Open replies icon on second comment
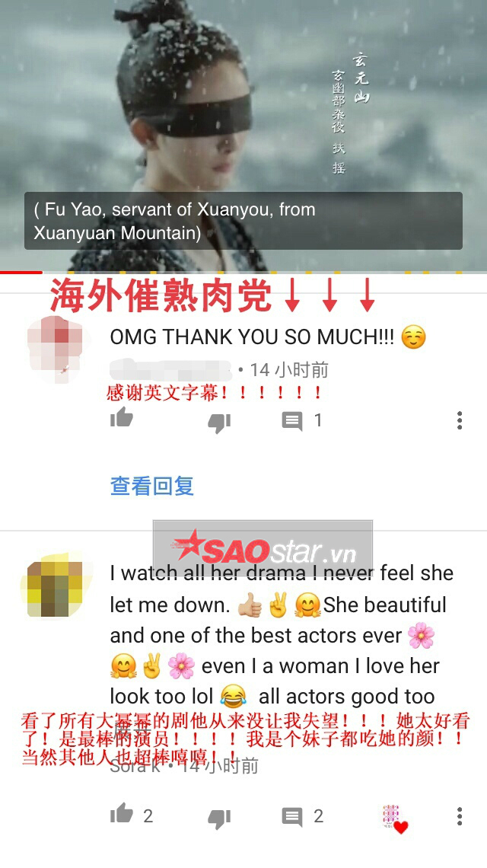The image size is (487, 868). coord(292,817)
